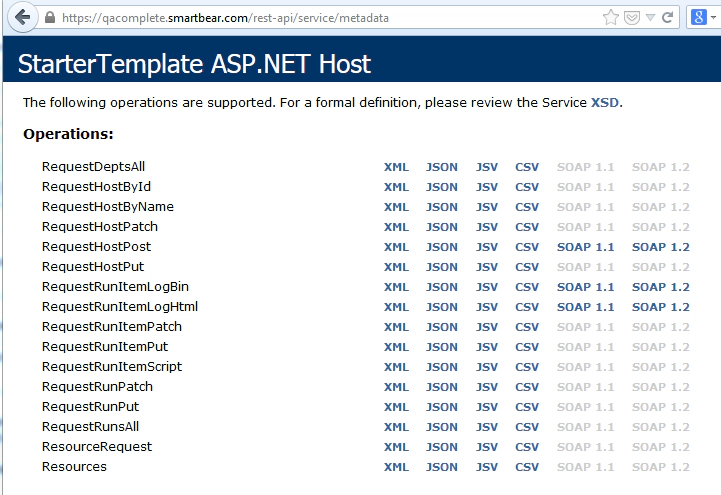Open JSON link for ResourceRequest
The height and width of the screenshot is (495, 721).
pos(442,447)
